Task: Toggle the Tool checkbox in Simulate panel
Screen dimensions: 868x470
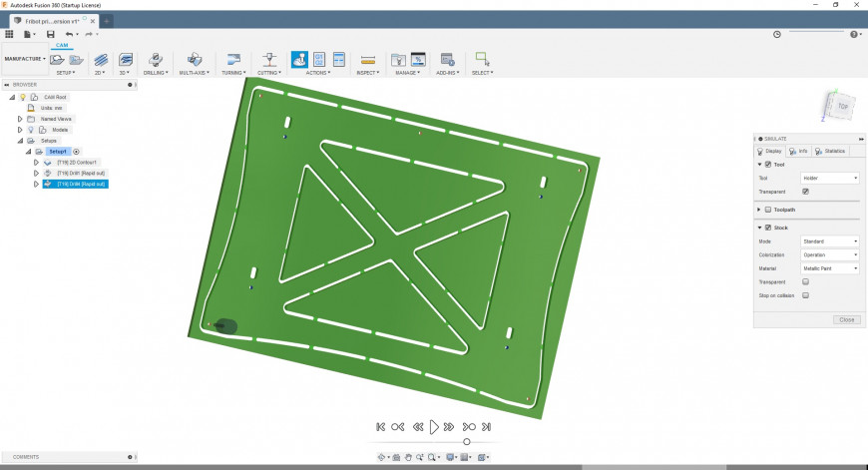Action: (768, 165)
